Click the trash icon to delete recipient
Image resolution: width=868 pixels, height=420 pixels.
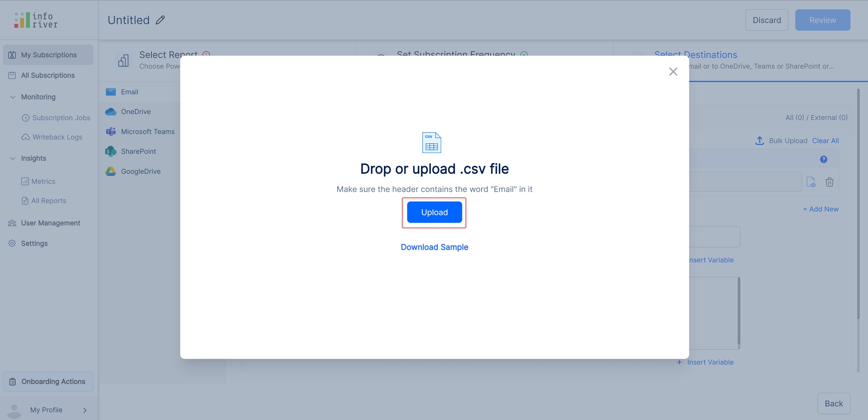(x=829, y=182)
